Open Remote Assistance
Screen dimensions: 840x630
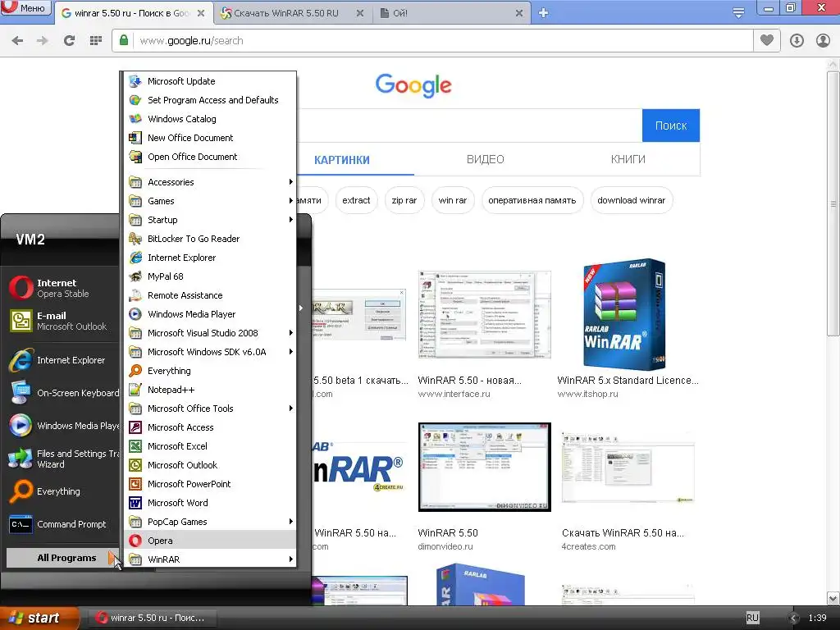[x=209, y=295]
